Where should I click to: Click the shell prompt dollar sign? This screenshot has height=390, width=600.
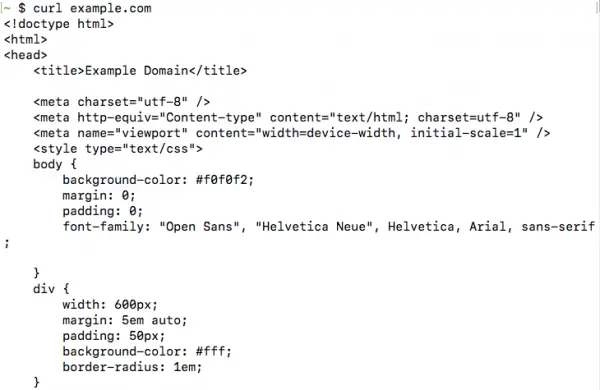22,8
